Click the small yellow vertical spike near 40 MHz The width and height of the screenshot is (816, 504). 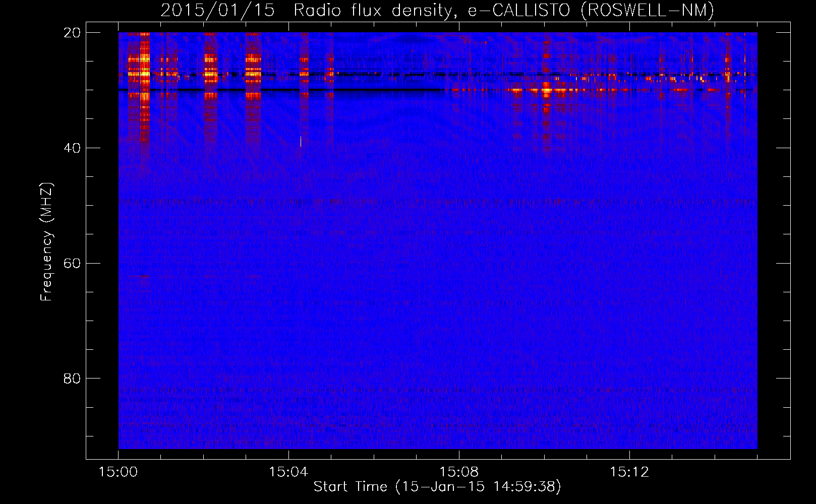click(301, 142)
